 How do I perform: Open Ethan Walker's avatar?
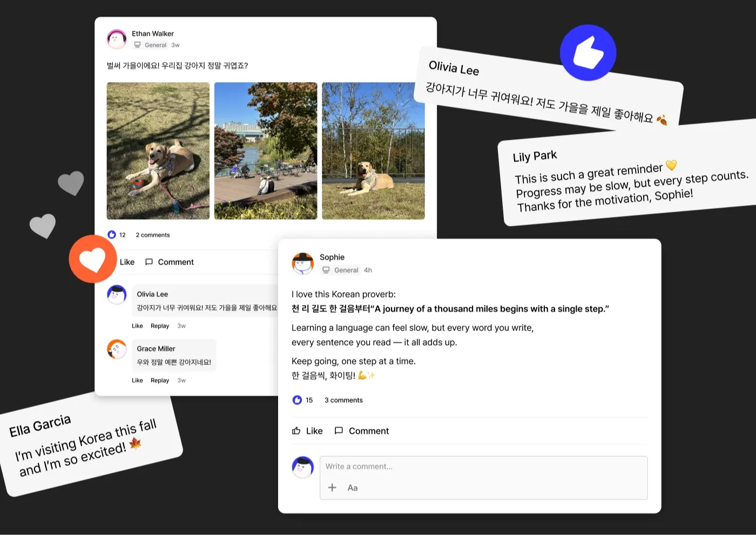pyautogui.click(x=117, y=39)
